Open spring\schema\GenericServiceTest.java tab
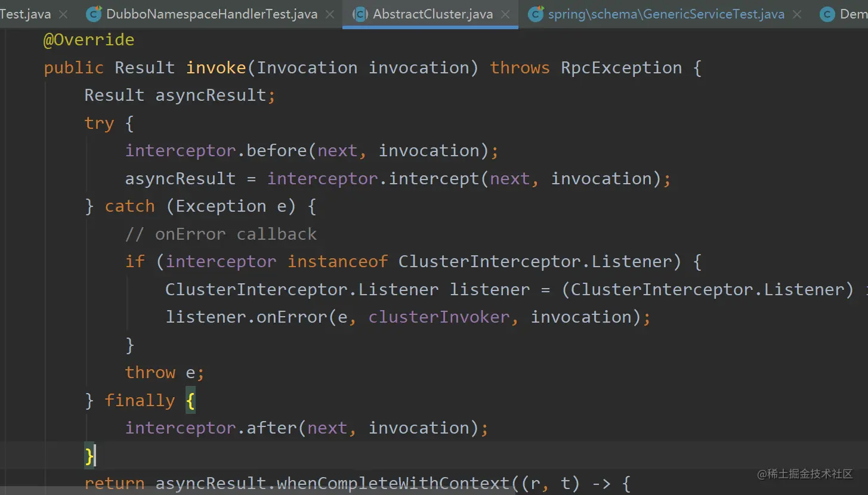868x495 pixels. pos(666,14)
